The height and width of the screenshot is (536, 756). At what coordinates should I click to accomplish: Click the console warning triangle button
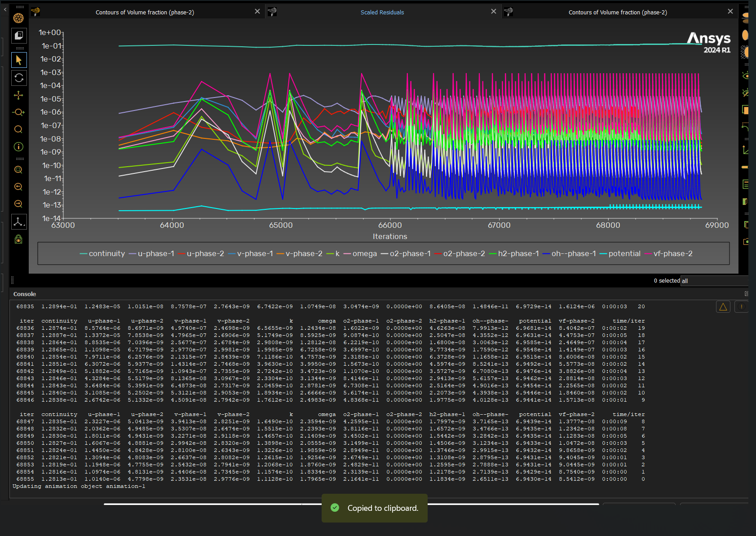click(x=723, y=307)
